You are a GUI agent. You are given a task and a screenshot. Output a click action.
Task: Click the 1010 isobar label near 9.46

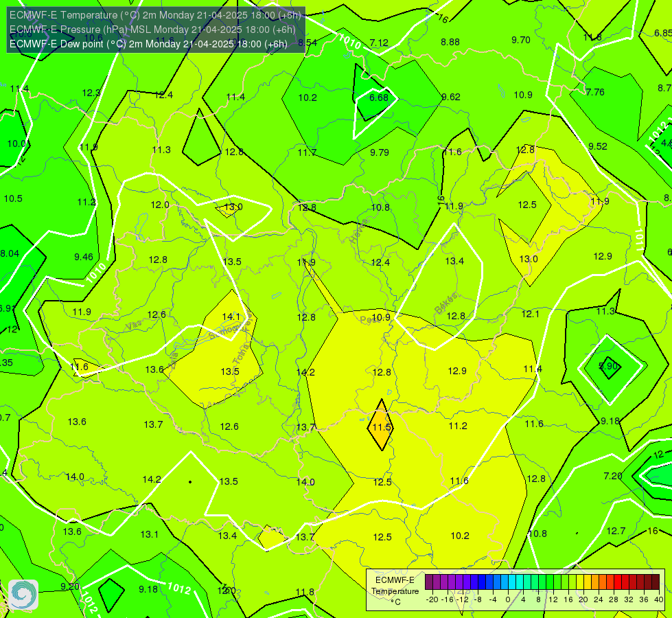(x=95, y=273)
